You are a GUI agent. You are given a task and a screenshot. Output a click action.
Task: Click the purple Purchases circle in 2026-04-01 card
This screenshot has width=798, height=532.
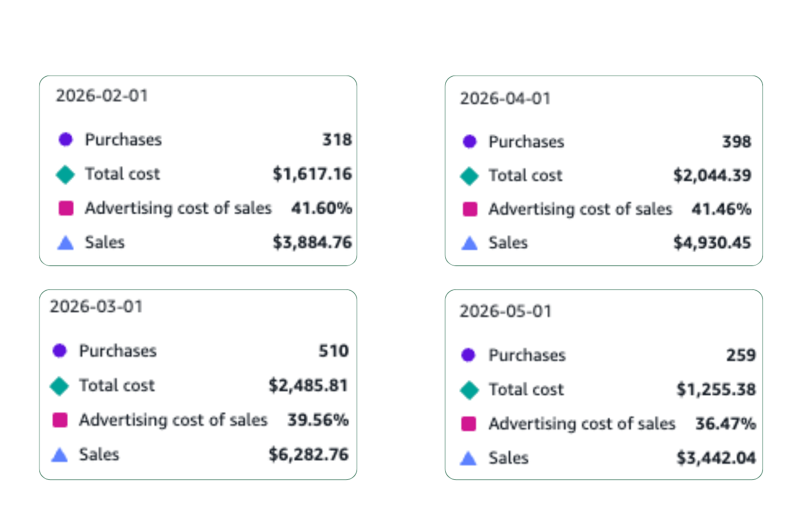click(470, 142)
